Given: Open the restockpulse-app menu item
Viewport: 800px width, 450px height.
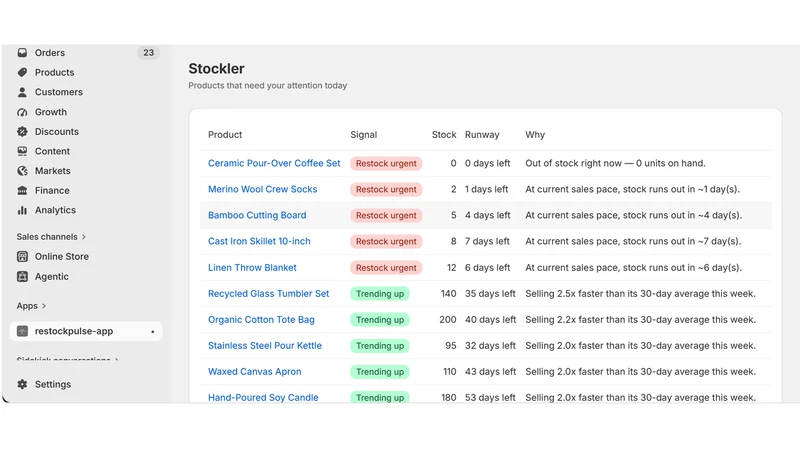Looking at the screenshot, I should click(x=86, y=331).
